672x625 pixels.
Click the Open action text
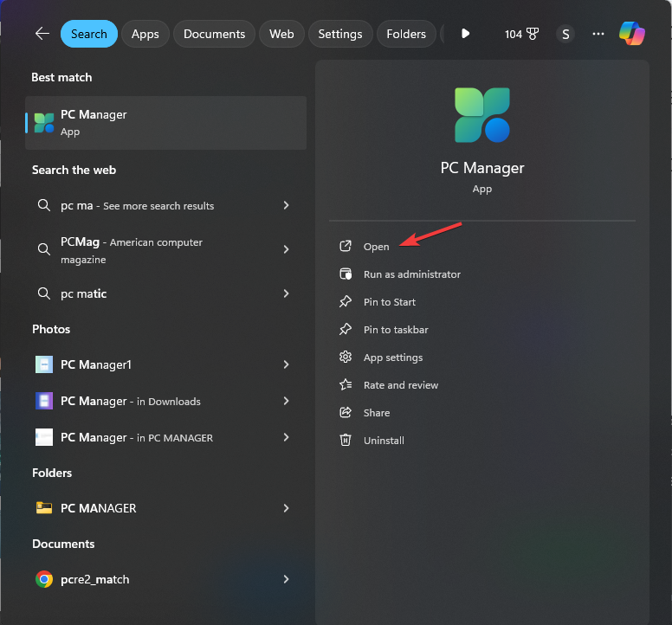pyautogui.click(x=377, y=247)
